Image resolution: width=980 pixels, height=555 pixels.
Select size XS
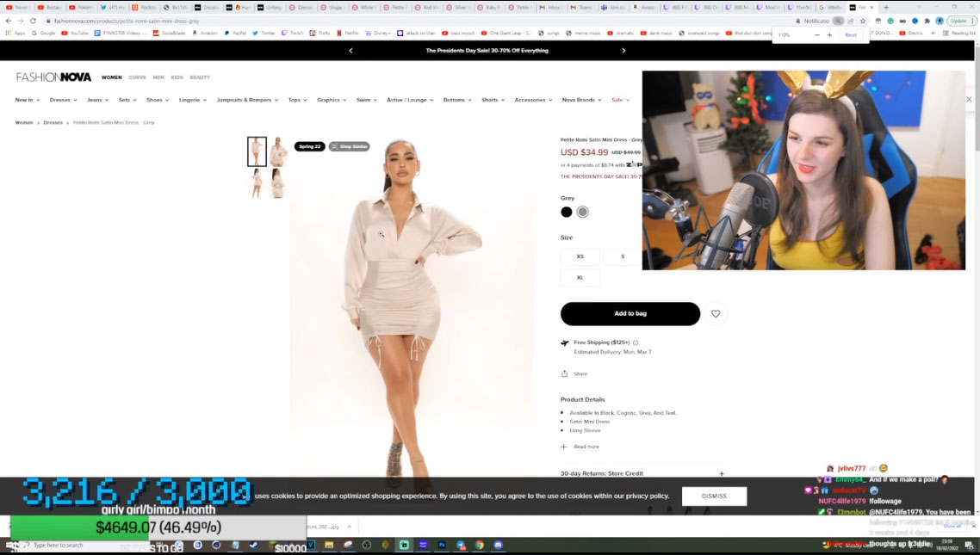[x=580, y=256]
